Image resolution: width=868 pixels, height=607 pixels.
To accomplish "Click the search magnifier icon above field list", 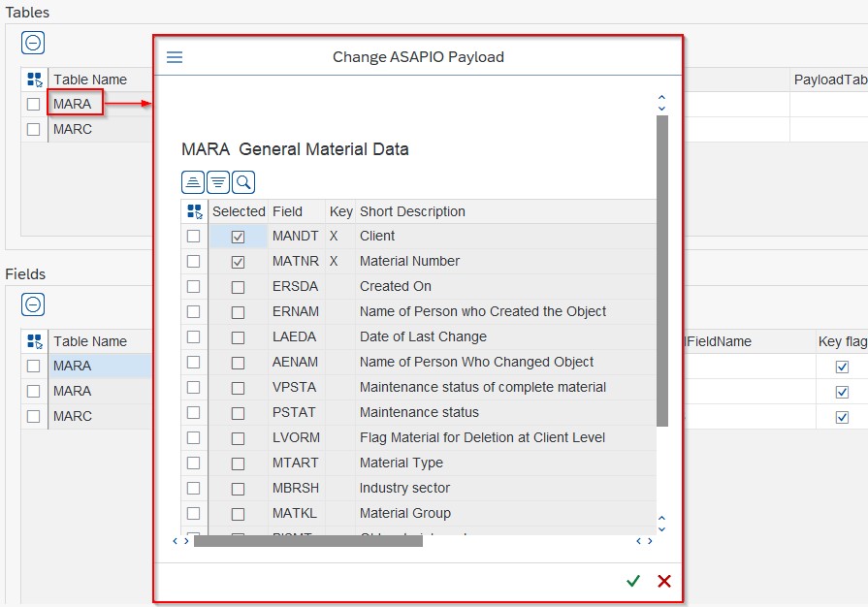I will (243, 181).
